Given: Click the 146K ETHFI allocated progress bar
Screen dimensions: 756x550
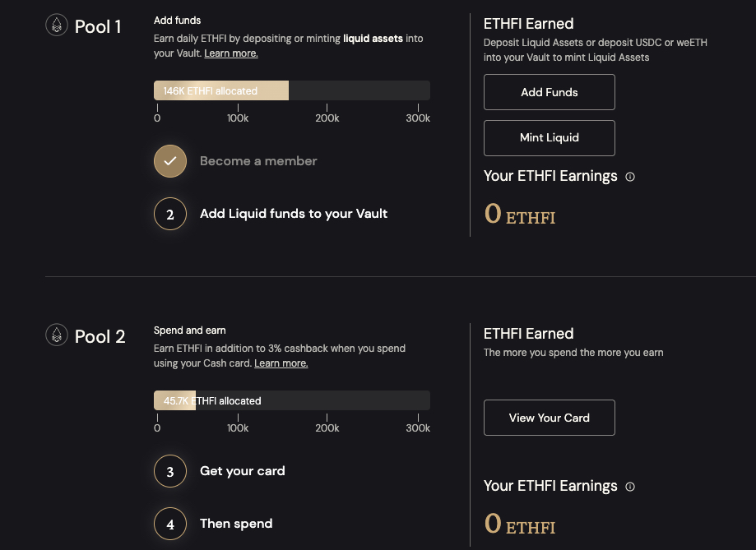Looking at the screenshot, I should pyautogui.click(x=291, y=91).
